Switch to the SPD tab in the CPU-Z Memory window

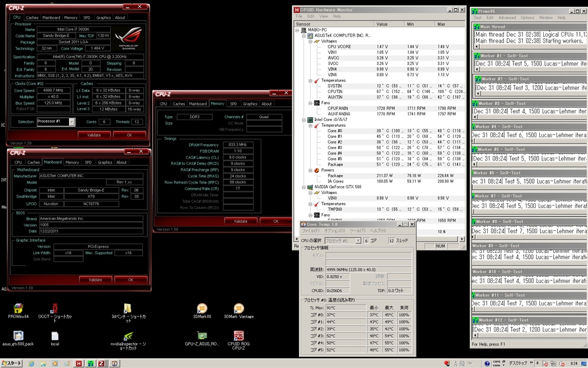pyautogui.click(x=233, y=104)
